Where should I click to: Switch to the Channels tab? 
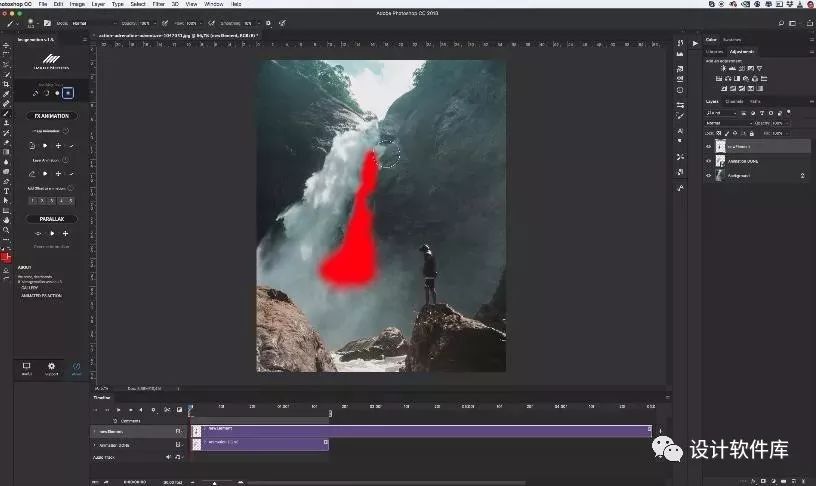click(x=734, y=101)
